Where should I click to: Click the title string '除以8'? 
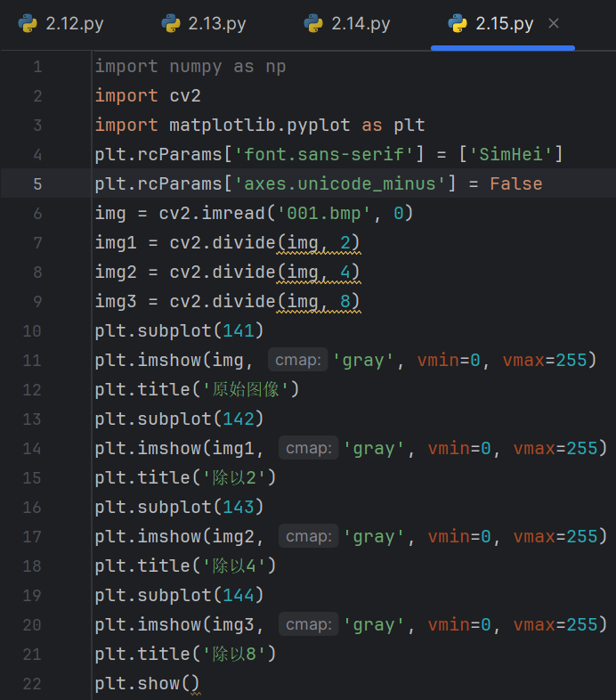click(x=234, y=655)
